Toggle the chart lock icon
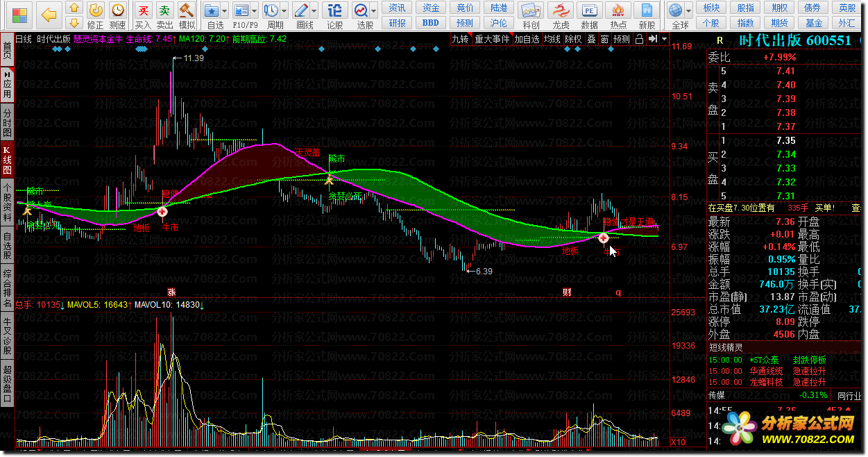The height and width of the screenshot is (457, 868). pos(640,39)
